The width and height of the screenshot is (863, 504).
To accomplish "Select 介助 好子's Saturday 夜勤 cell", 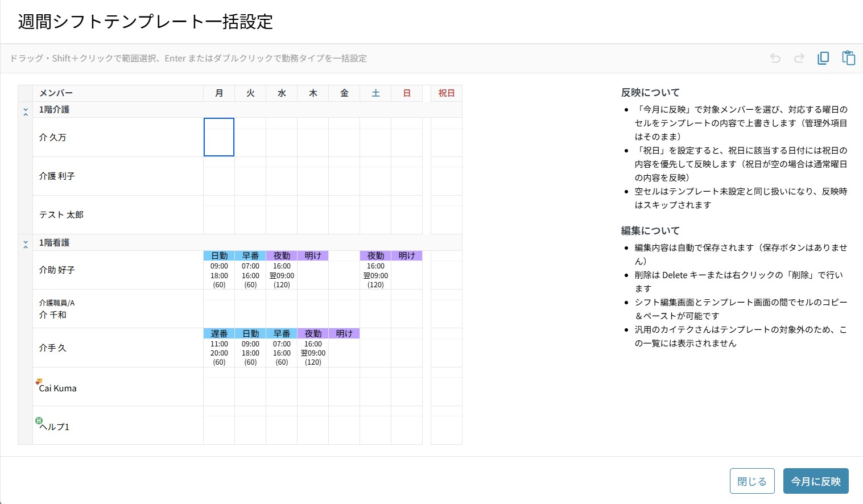I will tap(375, 270).
